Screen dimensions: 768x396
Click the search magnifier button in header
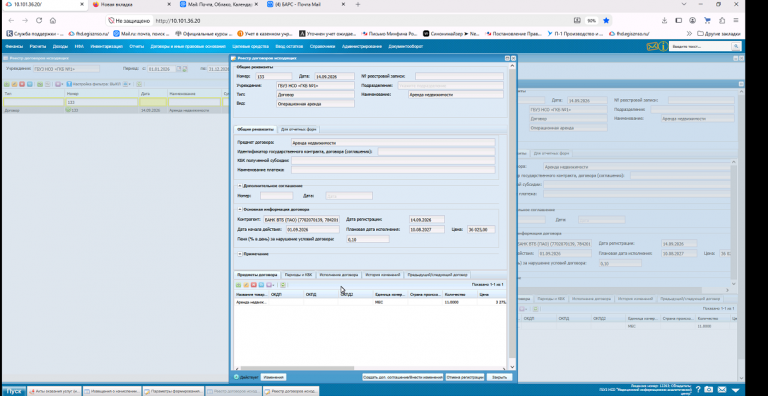pos(735,47)
